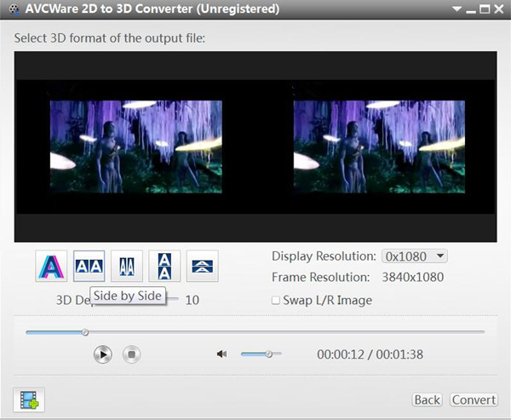Click the 3D Depth slider
Image resolution: width=511 pixels, height=420 pixels.
[172, 299]
